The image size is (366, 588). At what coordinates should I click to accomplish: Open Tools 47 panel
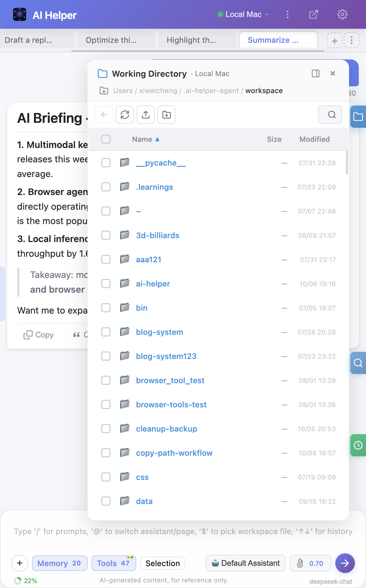tap(114, 563)
